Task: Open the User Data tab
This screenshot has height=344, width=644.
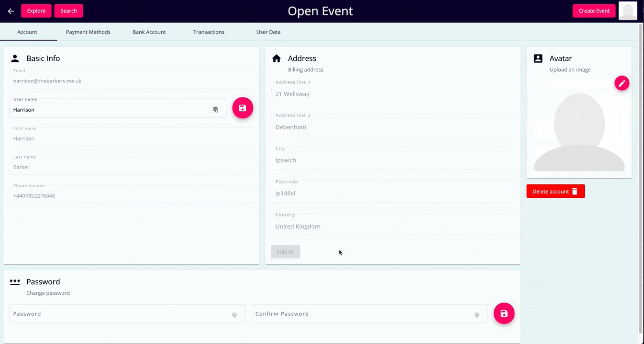Action: point(268,32)
